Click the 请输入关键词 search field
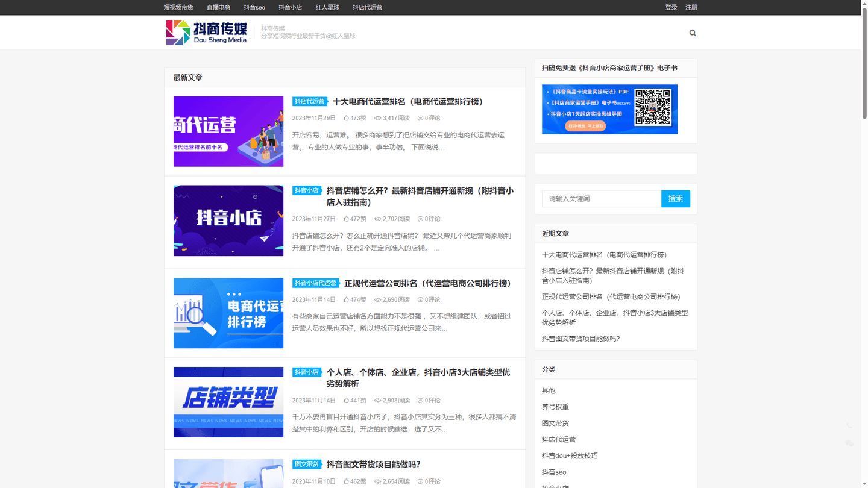Viewport: 868px width, 488px height. tap(602, 199)
